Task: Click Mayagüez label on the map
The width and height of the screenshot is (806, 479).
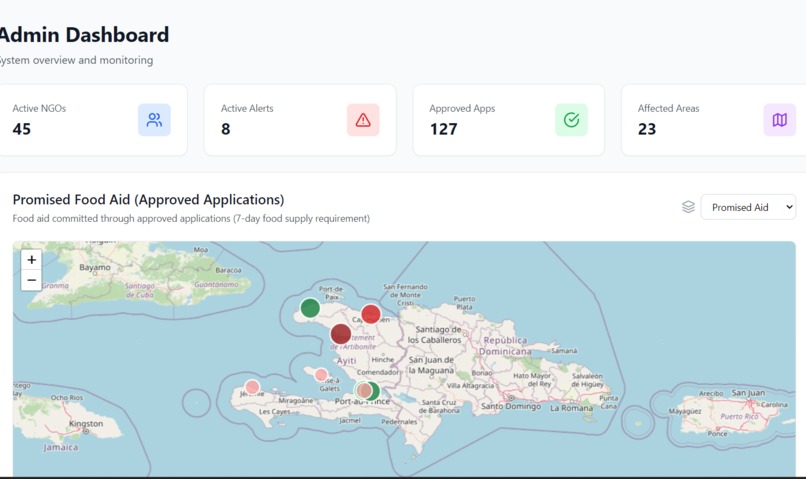Action: pyautogui.click(x=685, y=411)
